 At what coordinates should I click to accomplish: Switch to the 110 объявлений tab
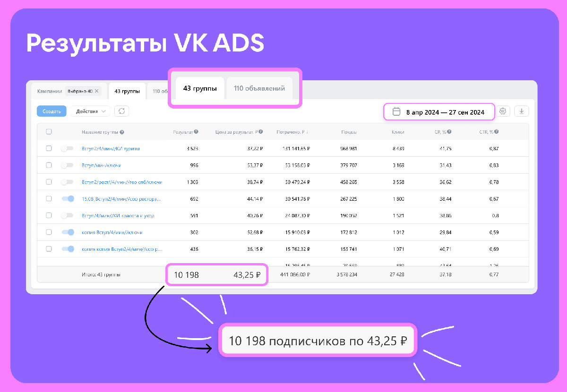pyautogui.click(x=259, y=88)
